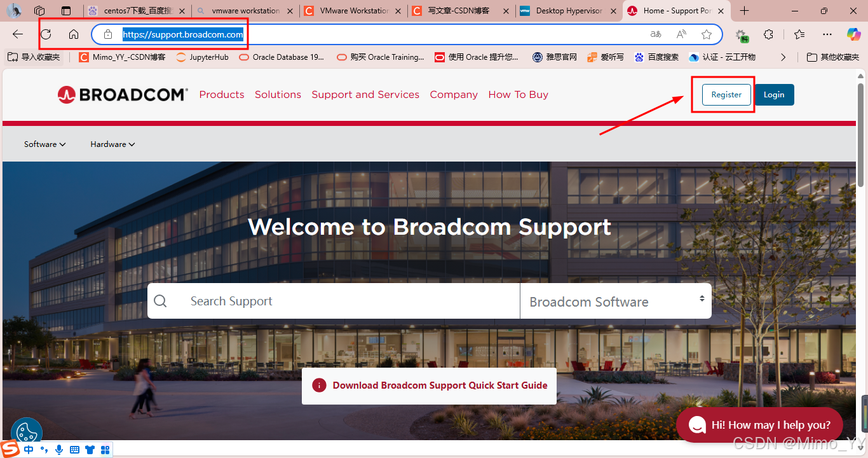
Task: Open the 百度搜索 bookmark
Action: click(656, 57)
